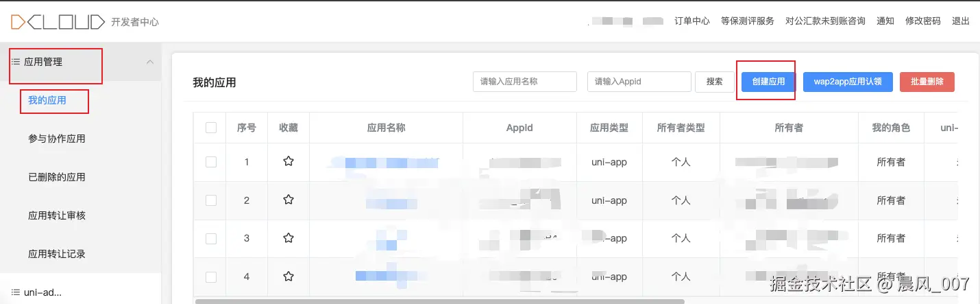This screenshot has height=304, width=980.
Task: Click uni-app type cell in row 2
Action: tap(609, 200)
